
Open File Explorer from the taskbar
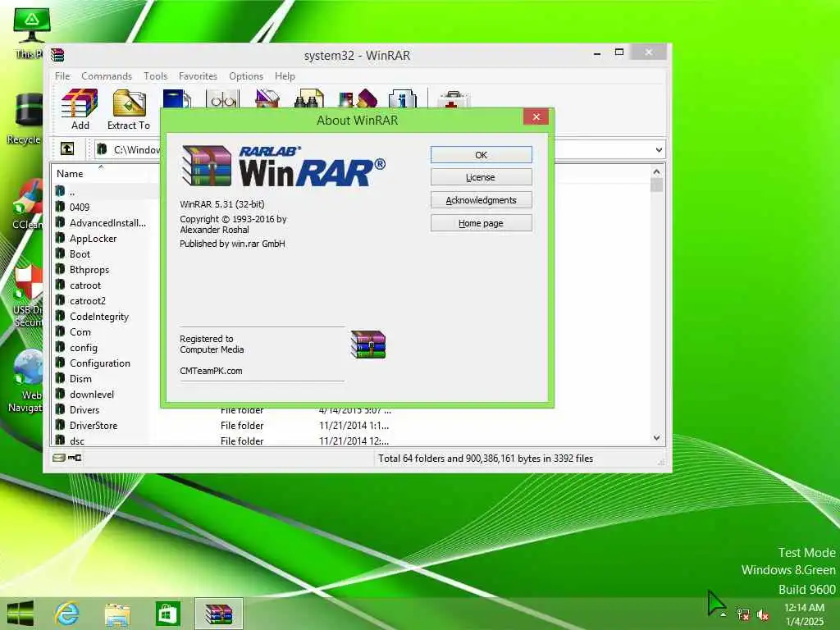click(117, 614)
